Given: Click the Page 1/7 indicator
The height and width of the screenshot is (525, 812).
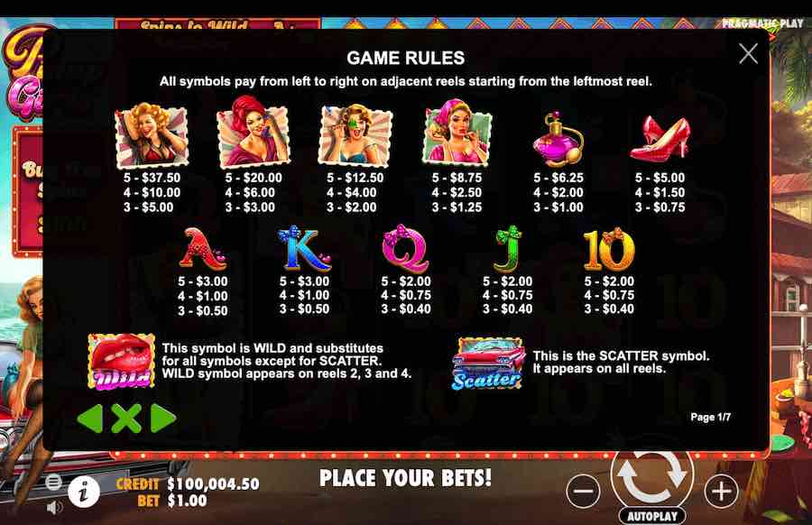Looking at the screenshot, I should 711,417.
